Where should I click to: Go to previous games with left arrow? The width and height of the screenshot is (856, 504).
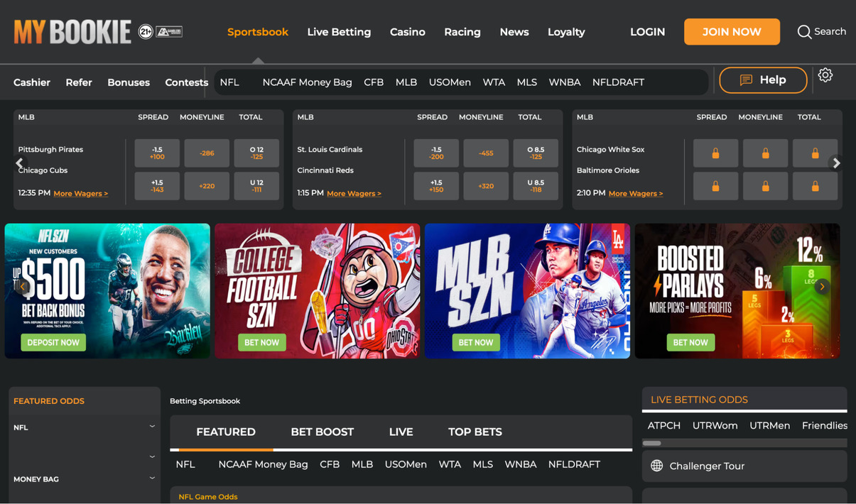pos(20,163)
